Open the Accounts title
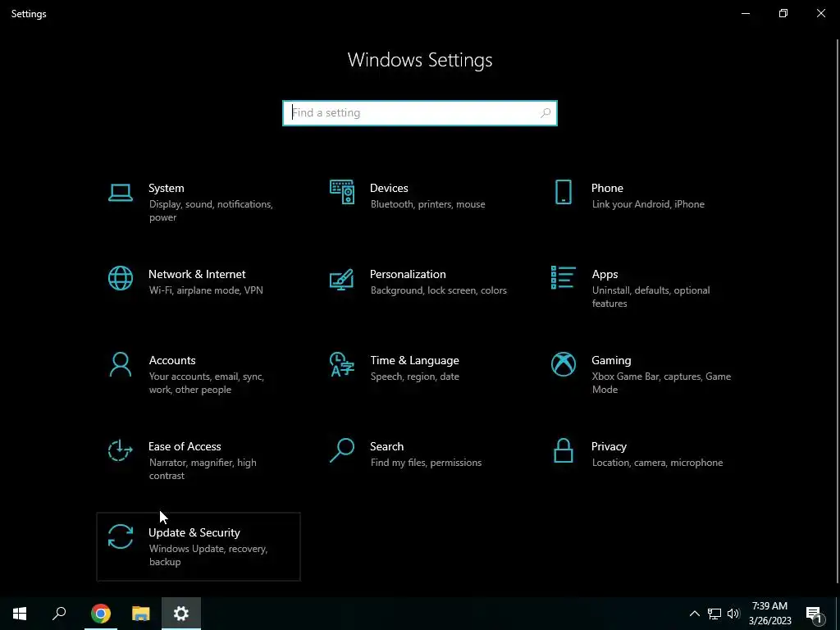Image resolution: width=840 pixels, height=630 pixels. [172, 361]
